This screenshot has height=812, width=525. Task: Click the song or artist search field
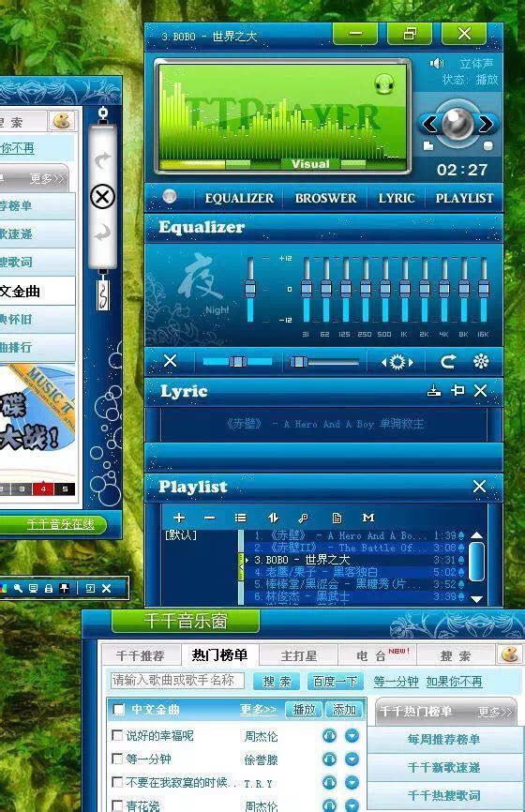pyautogui.click(x=177, y=681)
